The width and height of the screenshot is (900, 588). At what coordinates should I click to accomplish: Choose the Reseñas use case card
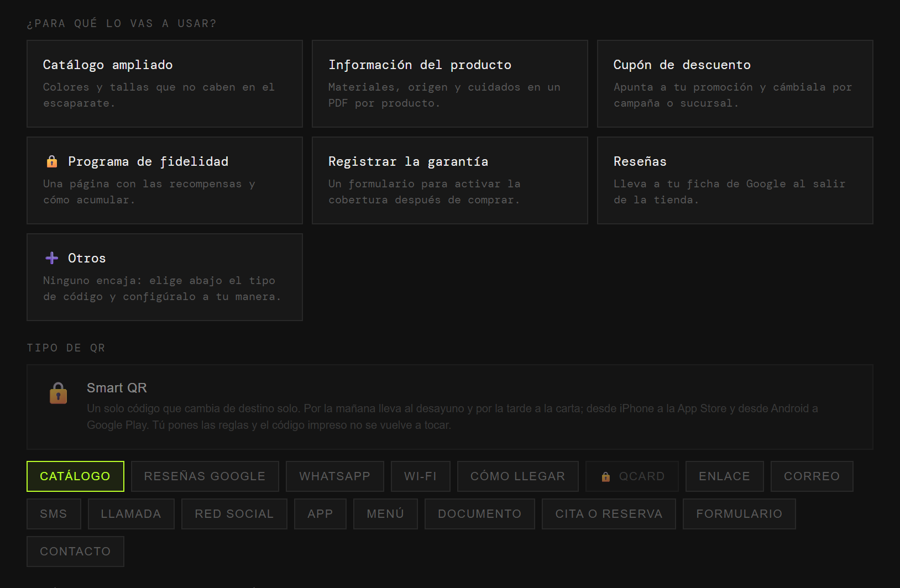pos(735,180)
